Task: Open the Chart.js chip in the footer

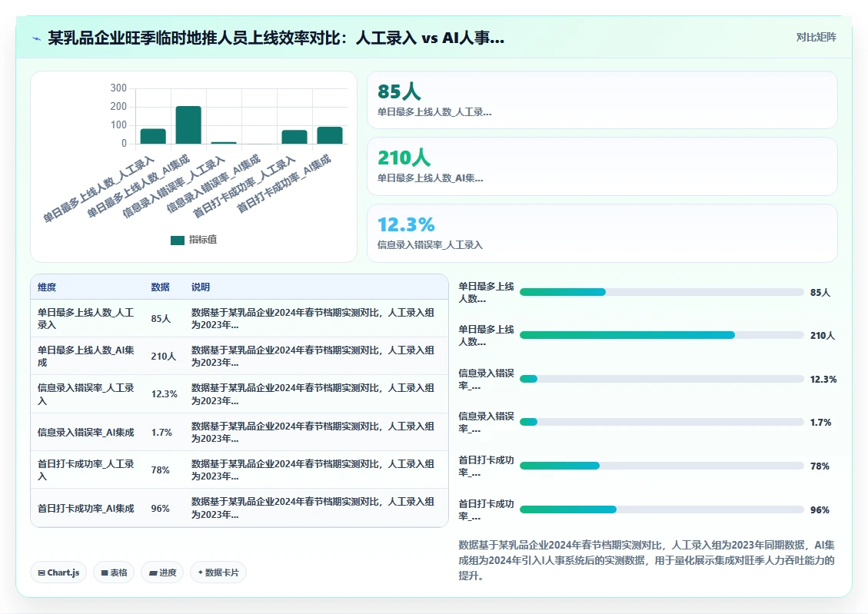Action: click(x=58, y=573)
